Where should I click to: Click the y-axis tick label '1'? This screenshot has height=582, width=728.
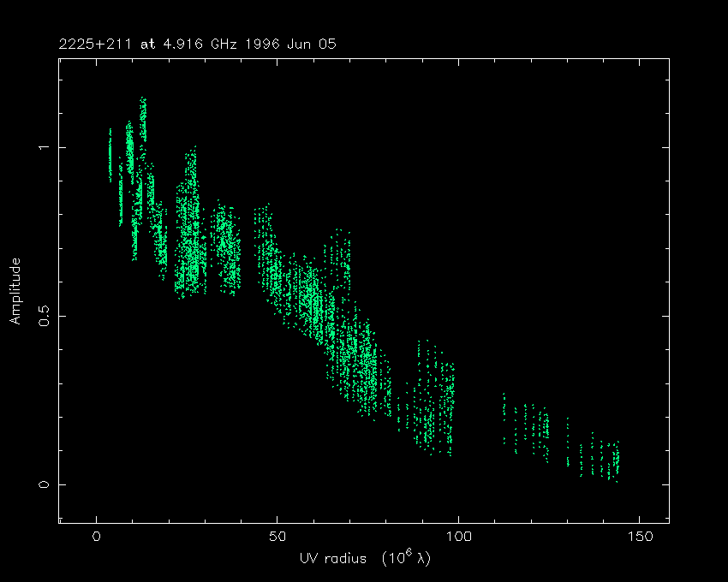pos(39,147)
